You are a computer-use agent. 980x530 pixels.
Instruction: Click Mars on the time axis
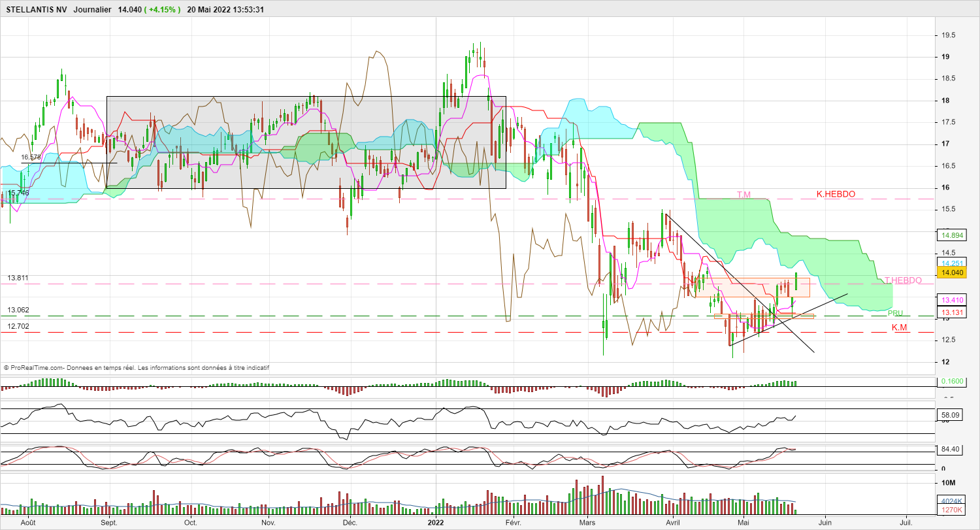587,523
